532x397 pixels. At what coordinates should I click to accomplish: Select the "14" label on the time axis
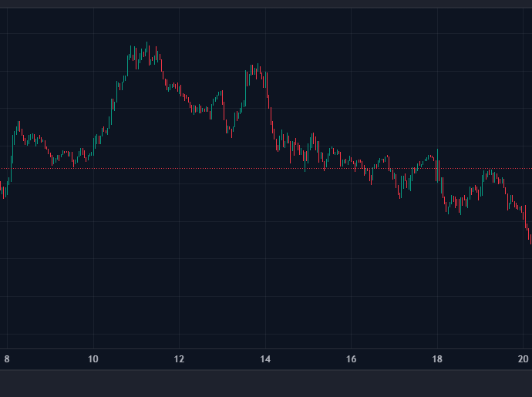pos(265,358)
